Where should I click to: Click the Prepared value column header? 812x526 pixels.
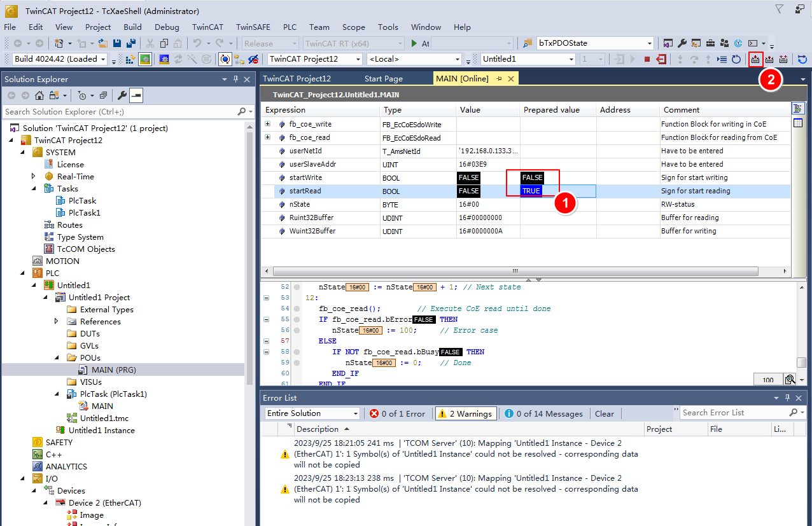pyautogui.click(x=557, y=110)
